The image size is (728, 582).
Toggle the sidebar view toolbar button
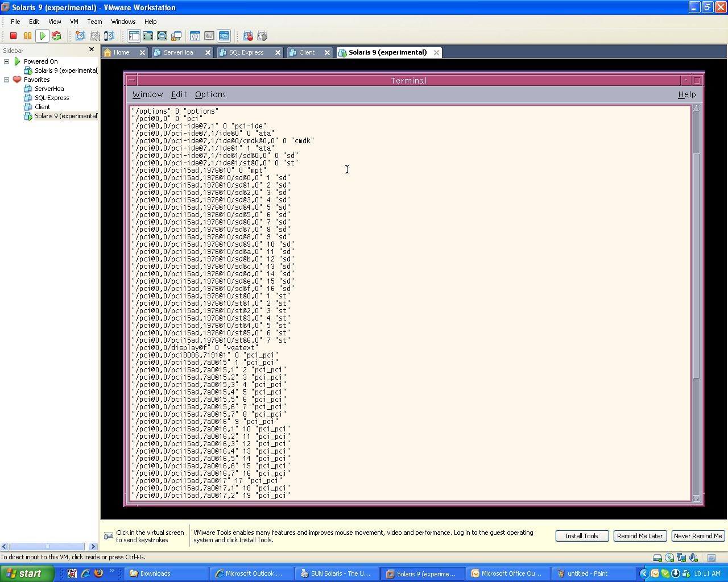click(134, 36)
